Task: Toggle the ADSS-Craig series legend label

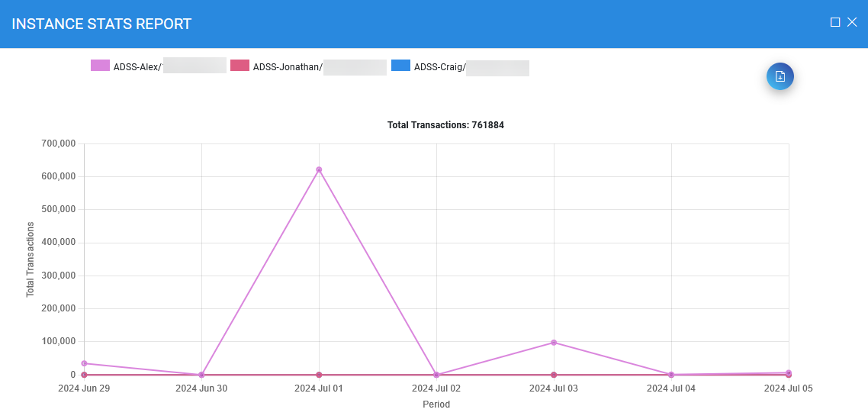Action: [x=439, y=67]
